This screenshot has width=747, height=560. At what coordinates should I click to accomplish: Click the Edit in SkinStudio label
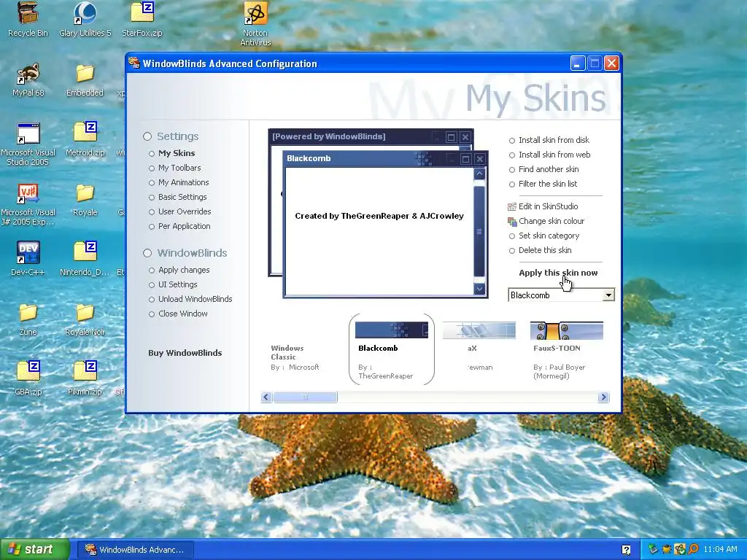pos(549,206)
